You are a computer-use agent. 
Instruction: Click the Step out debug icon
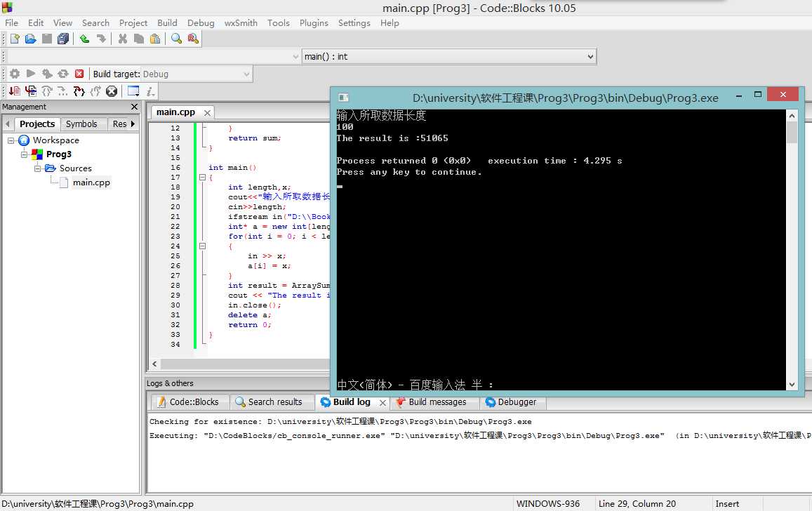95,92
